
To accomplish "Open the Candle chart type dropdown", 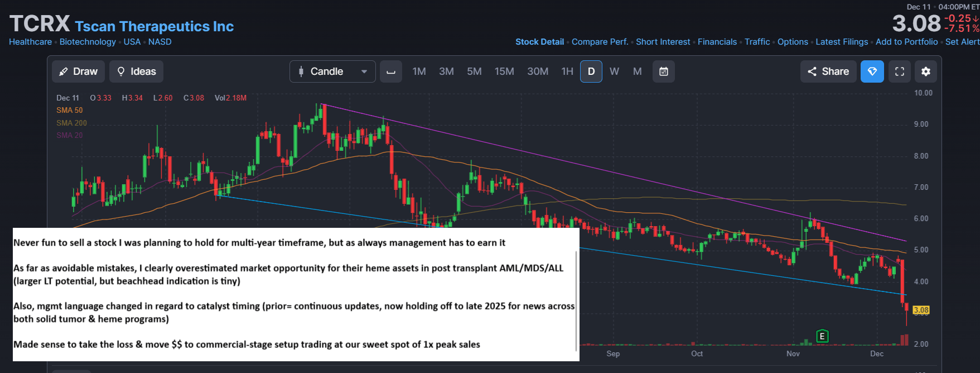I will point(332,71).
